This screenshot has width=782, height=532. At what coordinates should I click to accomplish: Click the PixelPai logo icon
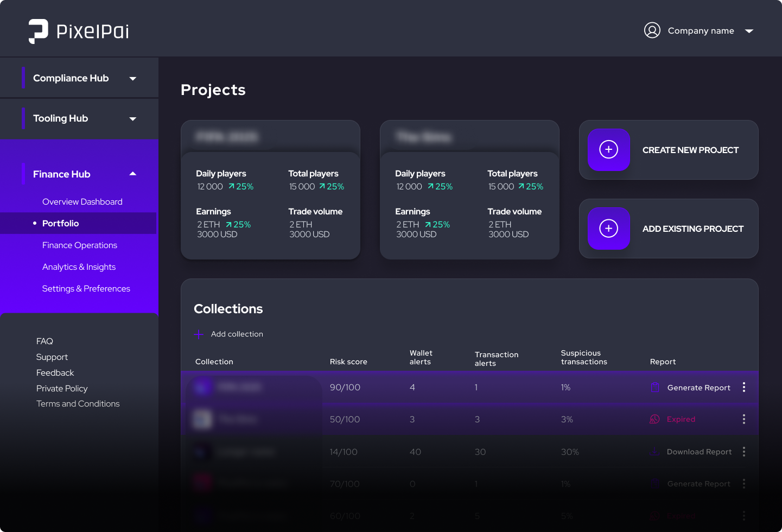tap(39, 31)
